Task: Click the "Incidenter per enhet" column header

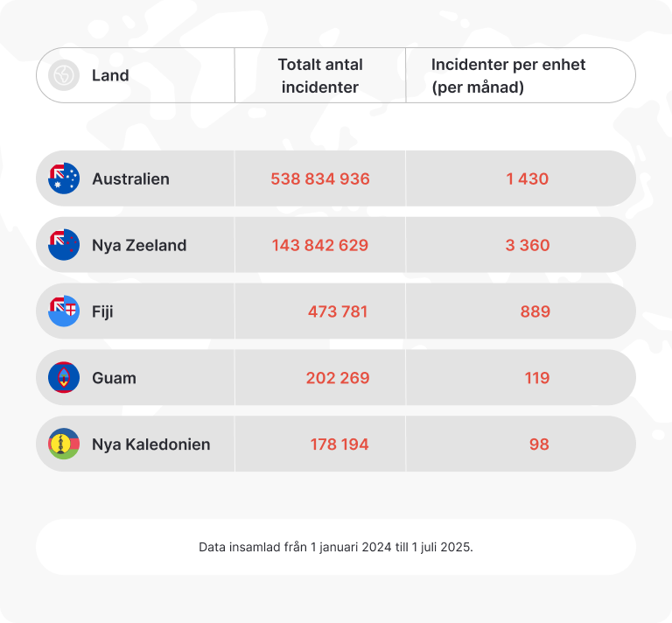Action: click(x=508, y=75)
